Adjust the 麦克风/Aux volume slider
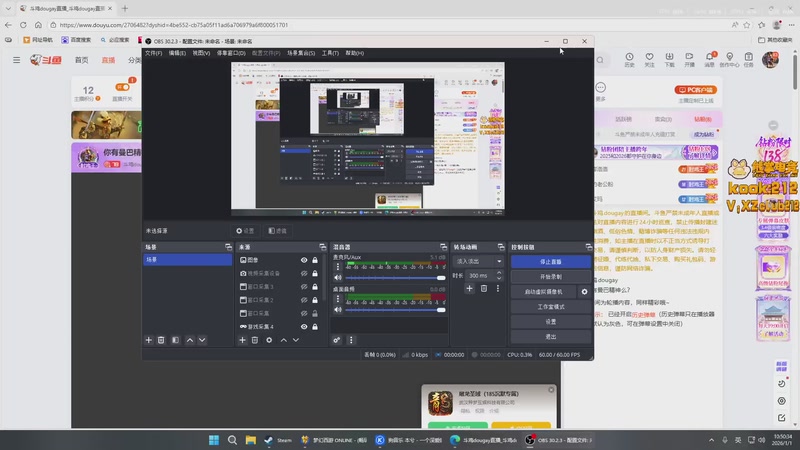The height and width of the screenshot is (450, 800). 395,278
